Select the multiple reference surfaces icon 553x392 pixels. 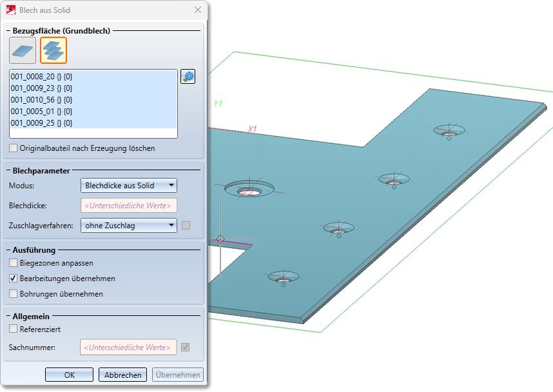(53, 50)
